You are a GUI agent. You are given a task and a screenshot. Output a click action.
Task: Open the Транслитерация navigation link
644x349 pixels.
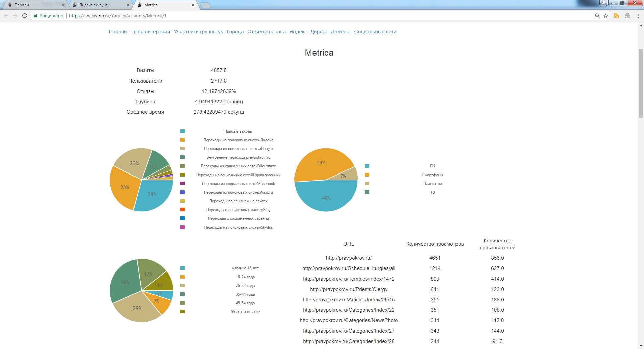pos(150,32)
